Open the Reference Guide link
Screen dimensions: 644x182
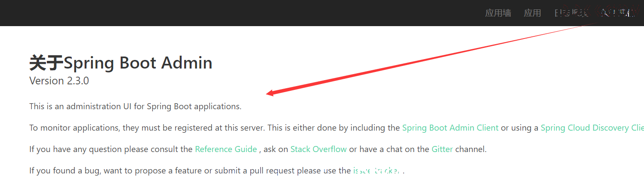click(226, 149)
